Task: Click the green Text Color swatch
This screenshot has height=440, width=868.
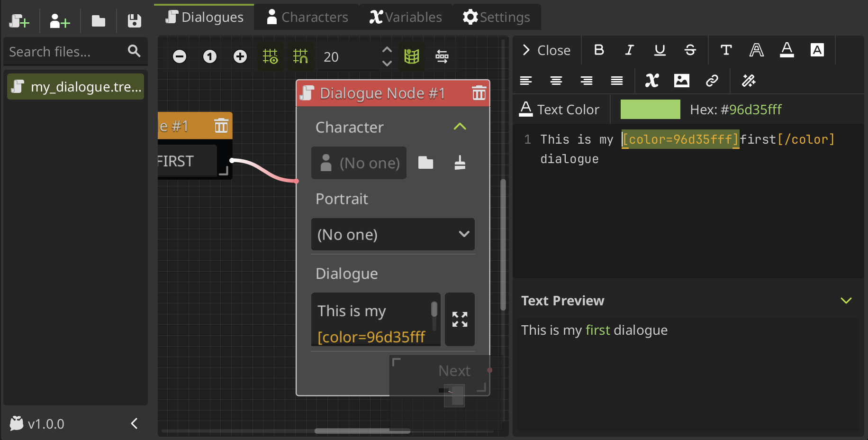Action: (x=650, y=109)
